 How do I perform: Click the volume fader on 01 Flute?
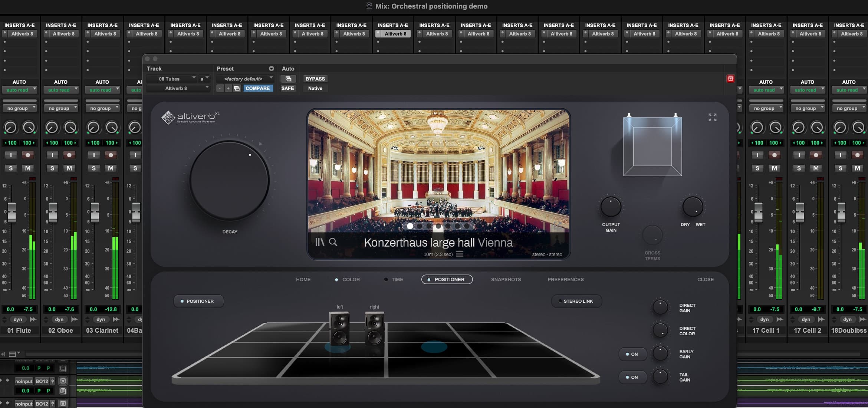(11, 212)
